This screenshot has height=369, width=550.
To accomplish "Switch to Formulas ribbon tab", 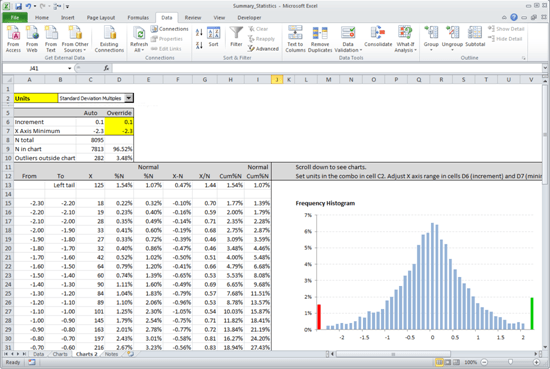I will (138, 18).
